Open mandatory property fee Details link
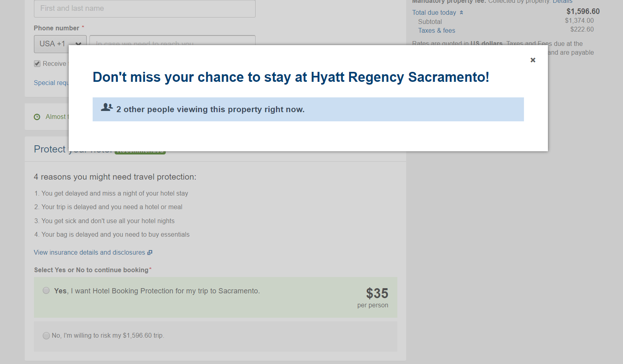This screenshot has width=623, height=364. click(x=562, y=2)
